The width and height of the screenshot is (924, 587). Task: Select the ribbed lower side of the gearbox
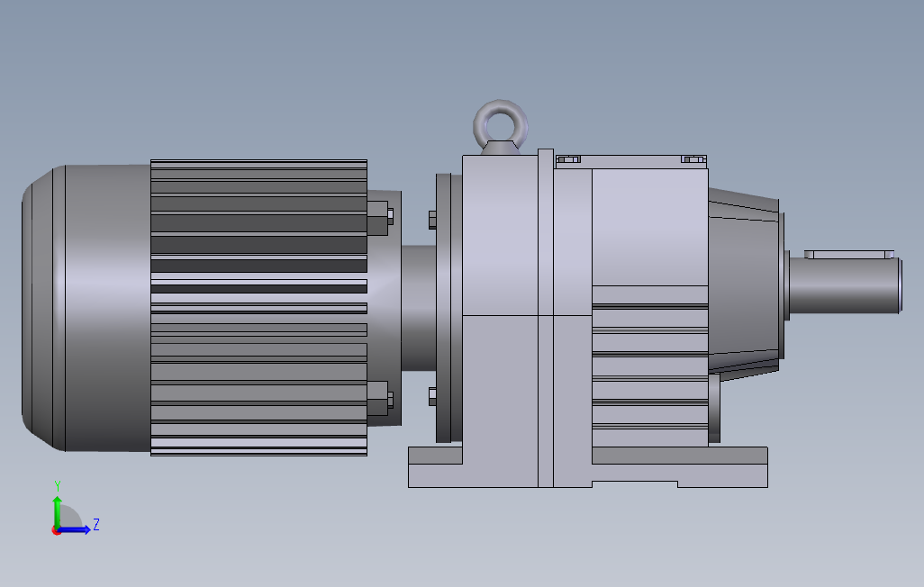click(650, 366)
